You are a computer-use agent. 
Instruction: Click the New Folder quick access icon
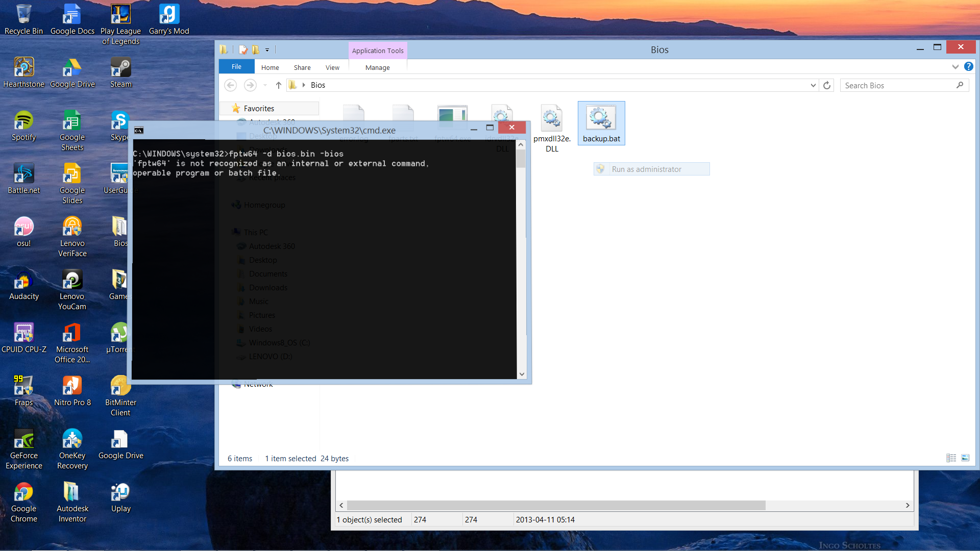tap(256, 49)
